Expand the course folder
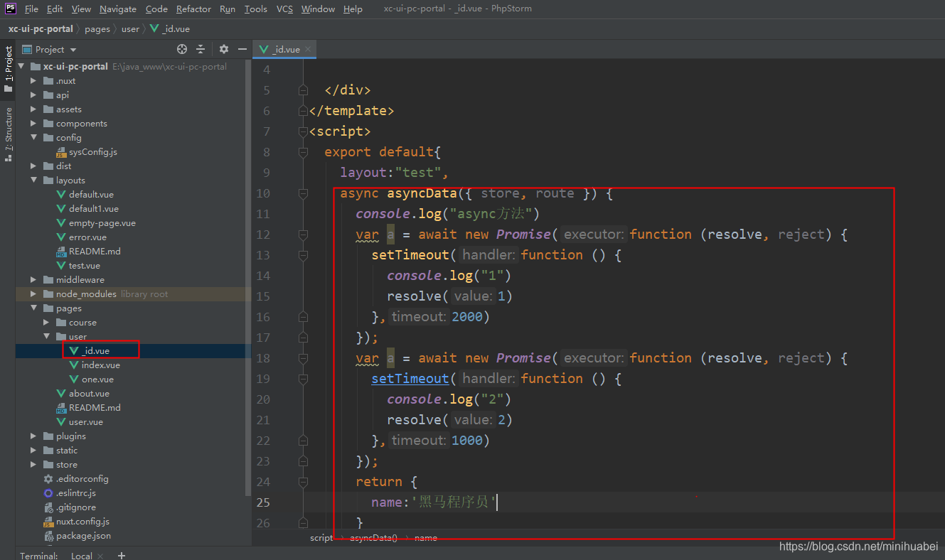This screenshot has height=560, width=945. (x=46, y=322)
